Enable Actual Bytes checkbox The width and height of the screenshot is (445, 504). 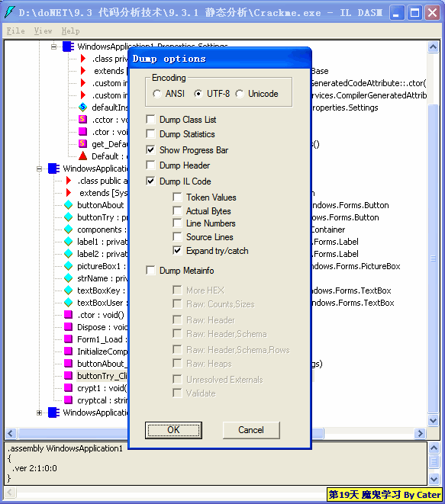(177, 211)
